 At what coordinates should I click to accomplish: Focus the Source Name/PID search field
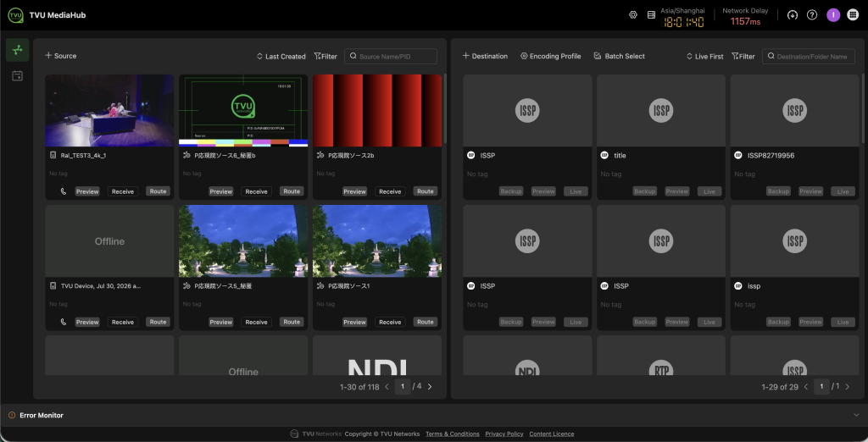pos(391,57)
